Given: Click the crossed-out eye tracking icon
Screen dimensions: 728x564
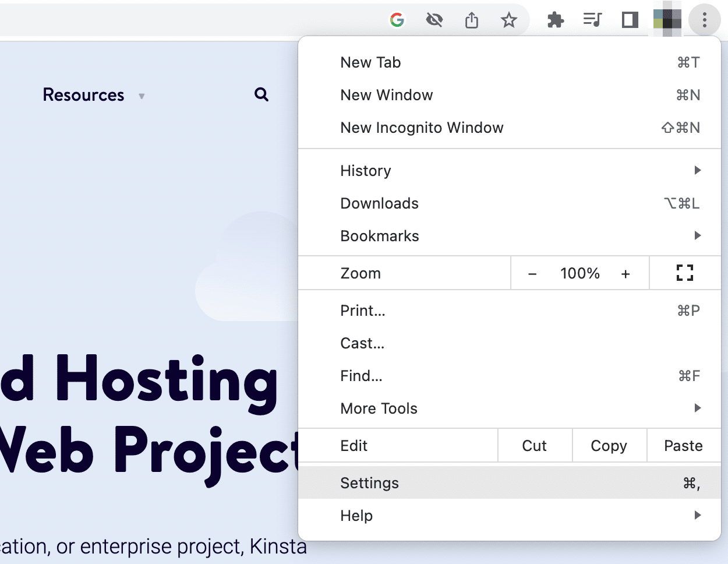Looking at the screenshot, I should (x=434, y=20).
